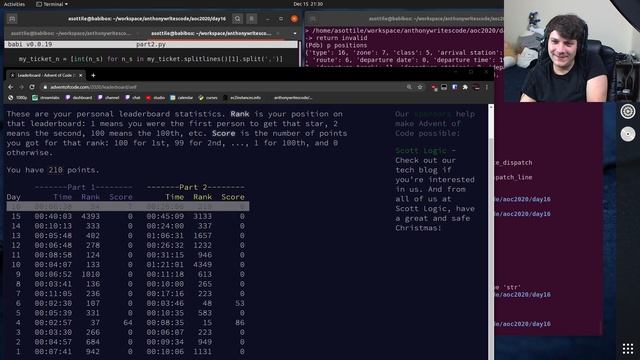
Task: Click Day 15 Part 1 time 00:40:03
Action: (x=53, y=216)
